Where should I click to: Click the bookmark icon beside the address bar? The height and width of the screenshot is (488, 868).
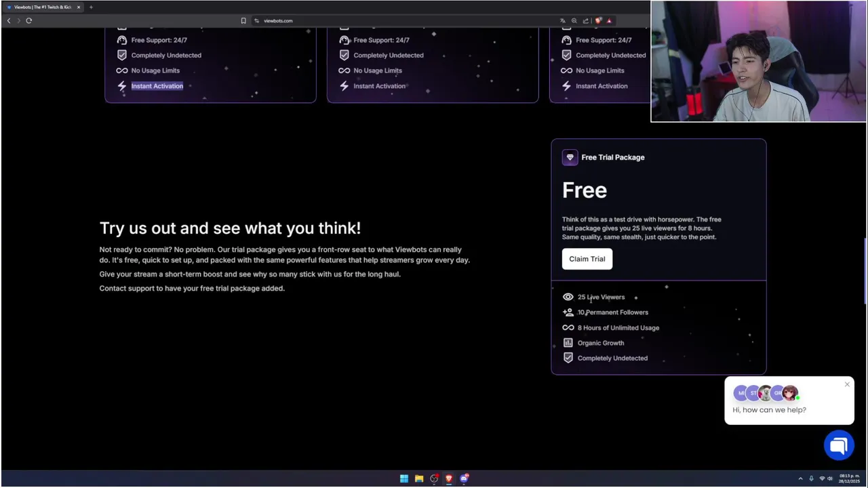pyautogui.click(x=243, y=21)
